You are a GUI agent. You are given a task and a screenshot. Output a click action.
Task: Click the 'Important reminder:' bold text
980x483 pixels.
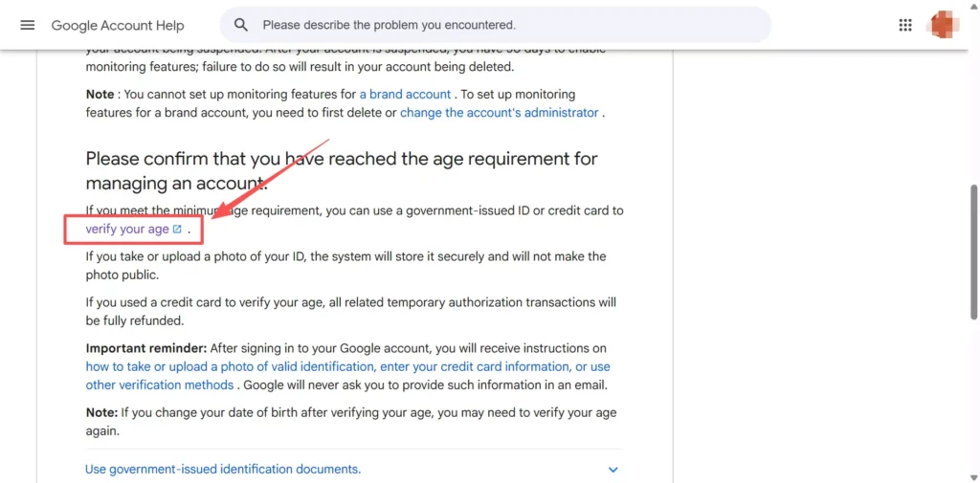(x=145, y=348)
